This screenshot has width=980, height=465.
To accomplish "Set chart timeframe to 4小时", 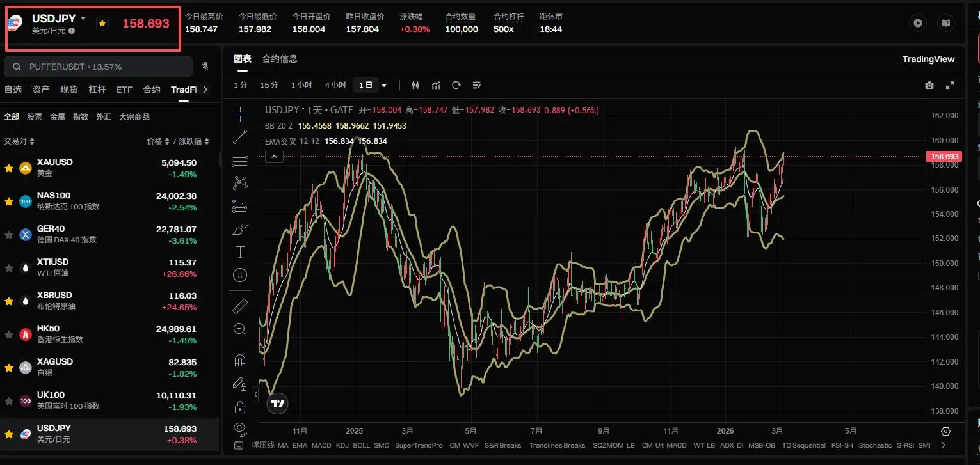I will coord(335,85).
